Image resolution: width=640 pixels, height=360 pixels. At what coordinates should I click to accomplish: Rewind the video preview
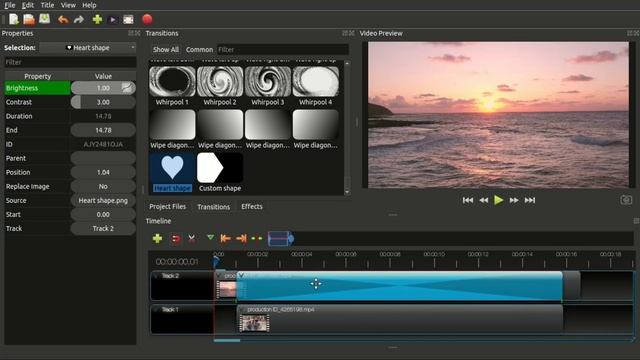[x=484, y=200]
